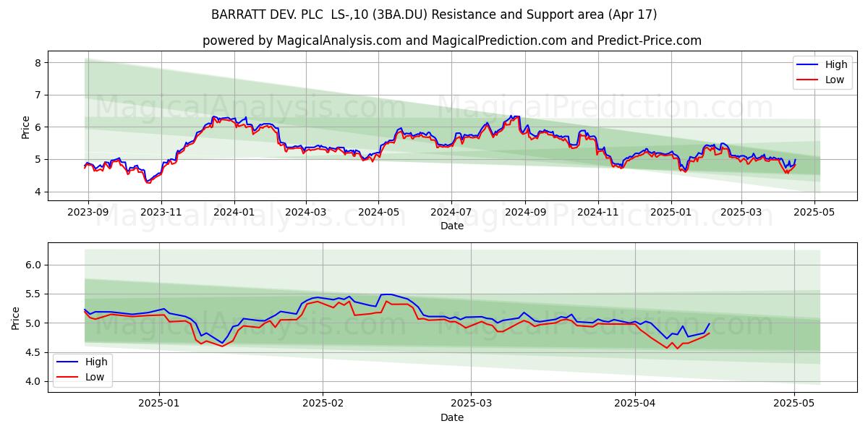Click the price tick '4.5' on the bottom chart
Image resolution: width=868 pixels, height=434 pixels.
[x=34, y=352]
